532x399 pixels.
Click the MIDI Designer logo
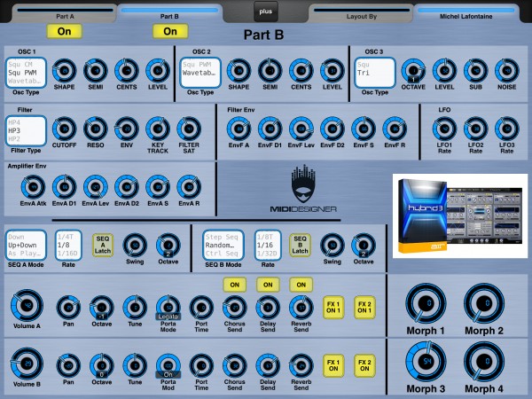tap(303, 189)
